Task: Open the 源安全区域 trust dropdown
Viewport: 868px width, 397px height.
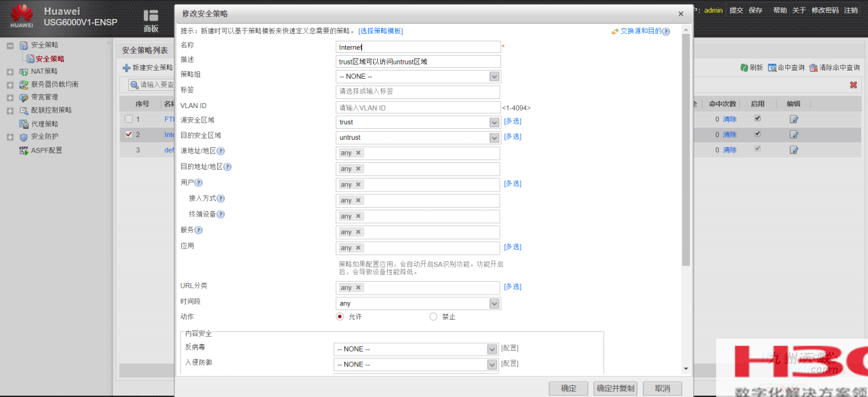Action: coord(418,122)
